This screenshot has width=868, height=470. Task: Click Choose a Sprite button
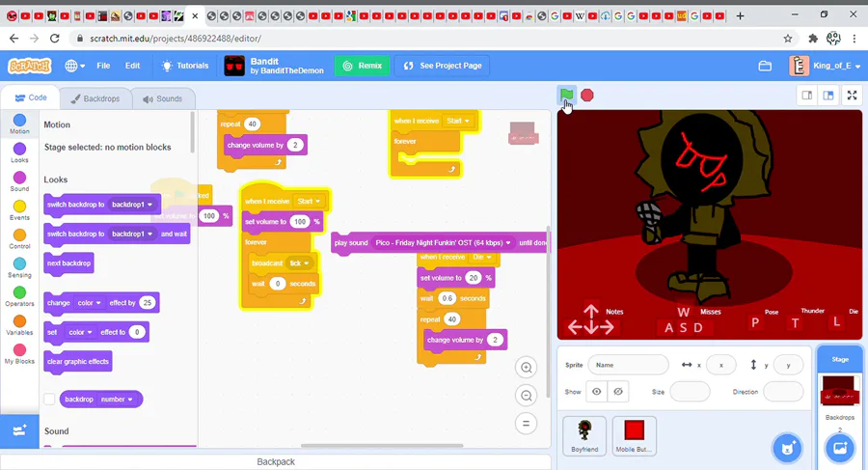[787, 448]
